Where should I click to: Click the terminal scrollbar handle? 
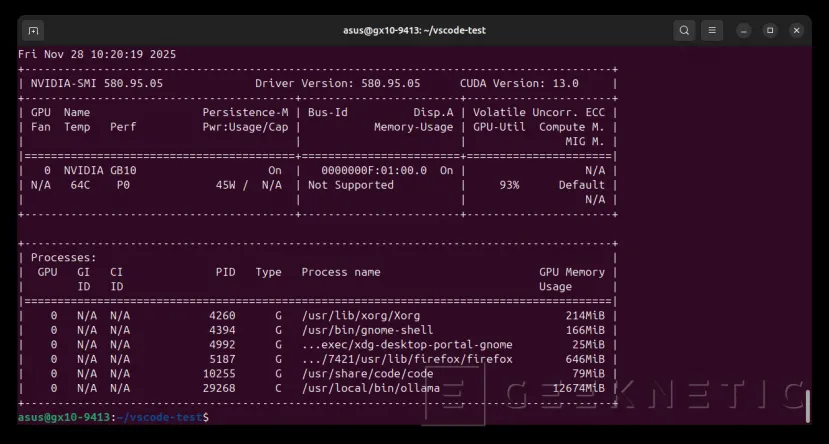pos(807,405)
